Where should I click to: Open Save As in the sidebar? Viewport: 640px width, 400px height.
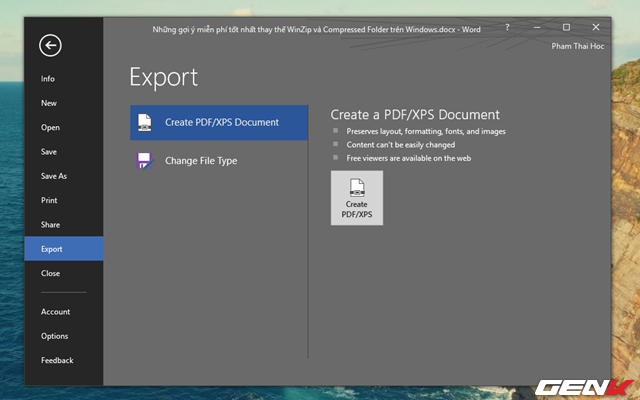pyautogui.click(x=54, y=176)
